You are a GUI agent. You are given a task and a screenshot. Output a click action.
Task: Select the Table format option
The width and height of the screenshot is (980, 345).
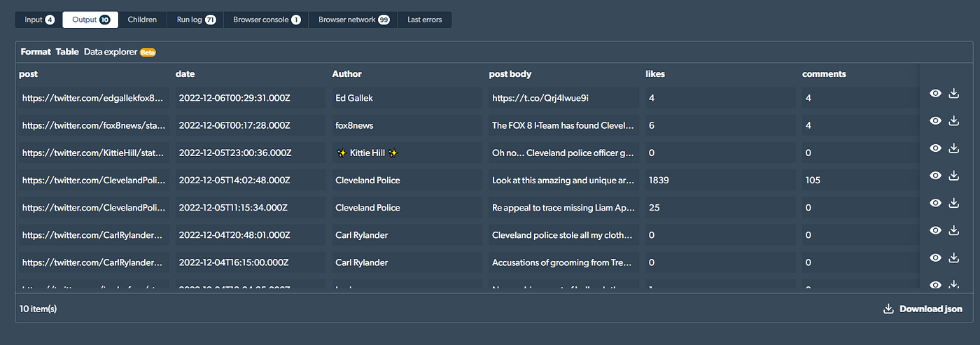pyautogui.click(x=67, y=52)
